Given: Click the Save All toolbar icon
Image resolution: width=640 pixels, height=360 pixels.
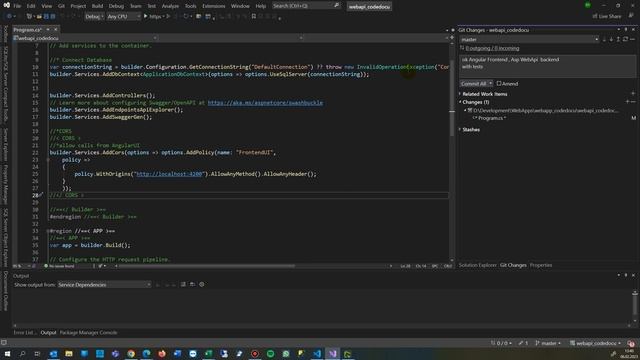Looking at the screenshot, I should (53, 16).
